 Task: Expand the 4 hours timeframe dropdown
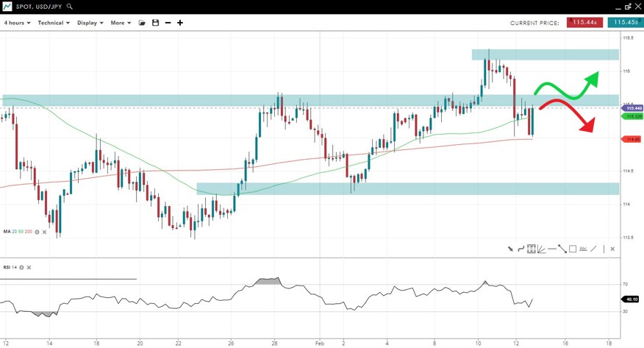tap(17, 23)
